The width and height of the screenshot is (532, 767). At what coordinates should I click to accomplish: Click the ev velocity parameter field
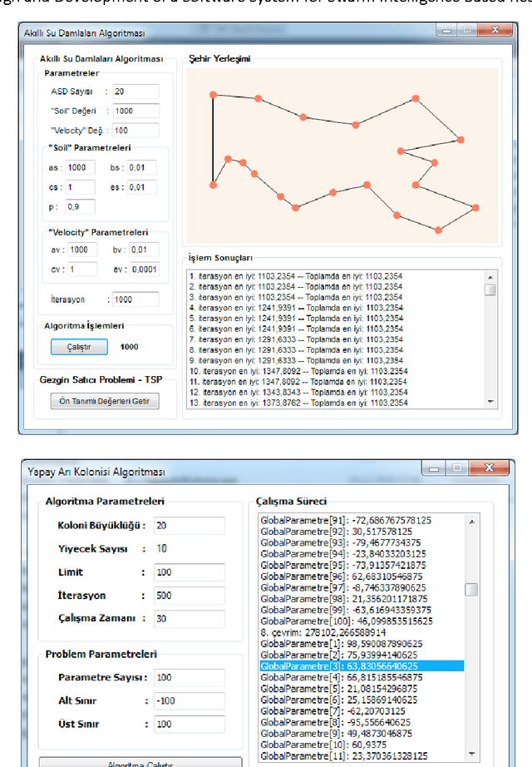[x=145, y=269]
